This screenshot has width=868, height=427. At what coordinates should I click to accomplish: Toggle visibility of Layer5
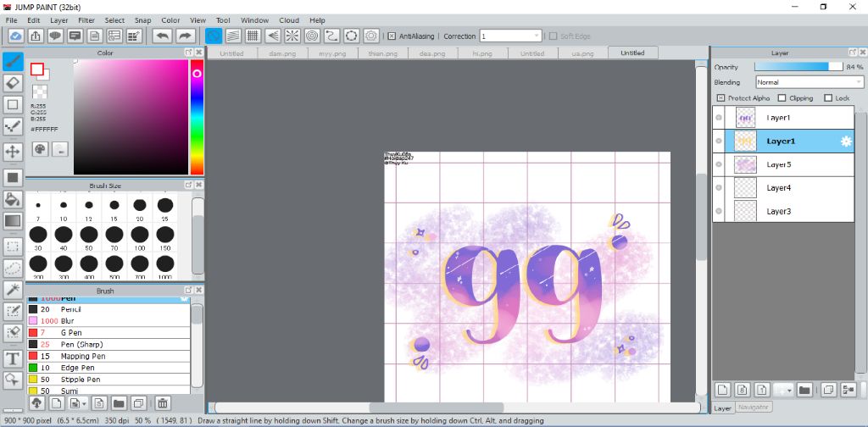[x=719, y=164]
